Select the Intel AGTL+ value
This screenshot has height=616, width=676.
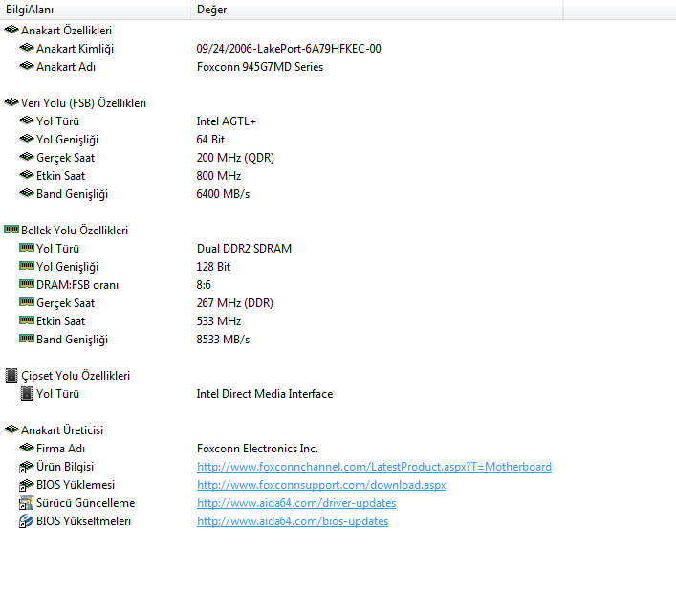click(227, 121)
